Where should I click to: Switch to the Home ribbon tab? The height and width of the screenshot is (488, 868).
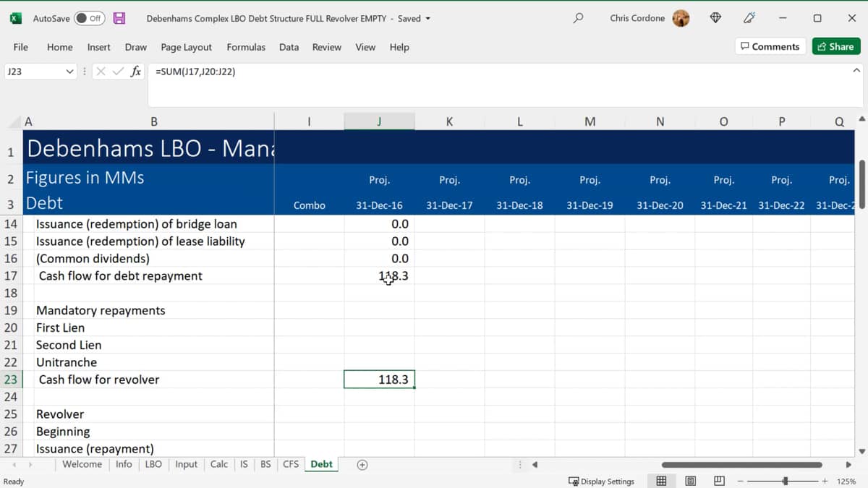(x=59, y=47)
